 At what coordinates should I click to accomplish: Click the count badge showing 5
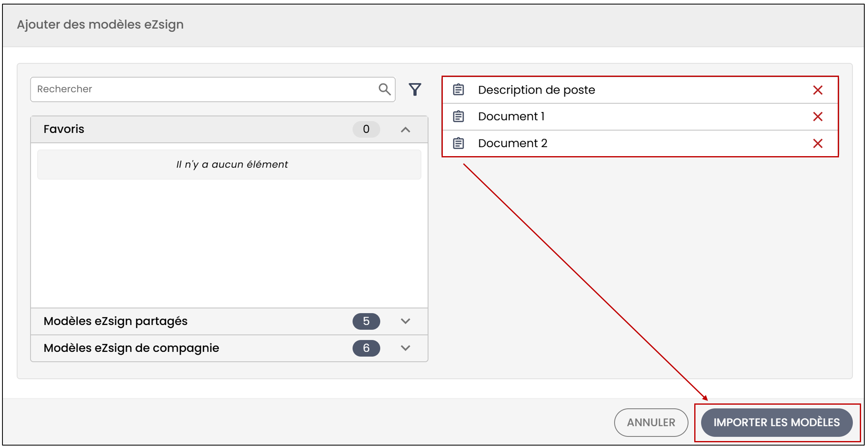[x=366, y=321]
